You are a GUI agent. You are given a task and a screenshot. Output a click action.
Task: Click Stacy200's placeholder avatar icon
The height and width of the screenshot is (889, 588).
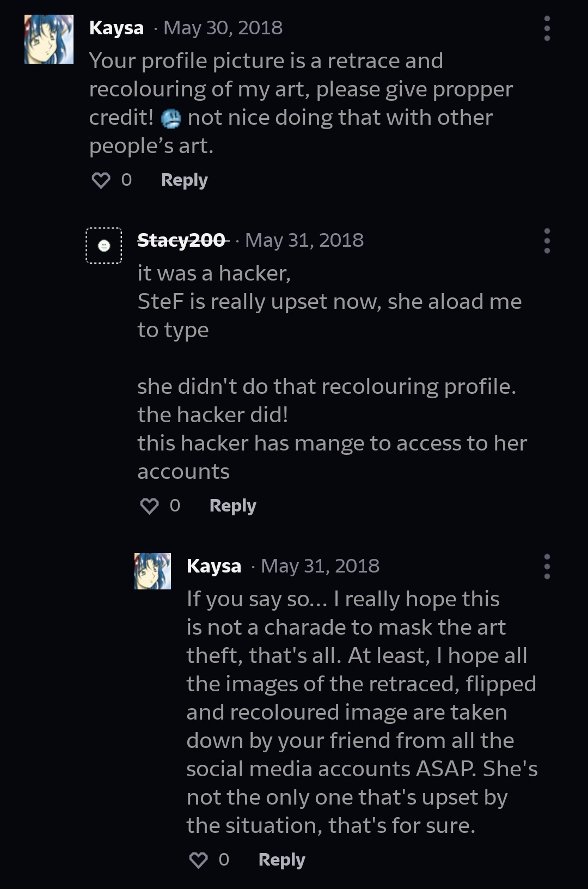[x=104, y=246]
